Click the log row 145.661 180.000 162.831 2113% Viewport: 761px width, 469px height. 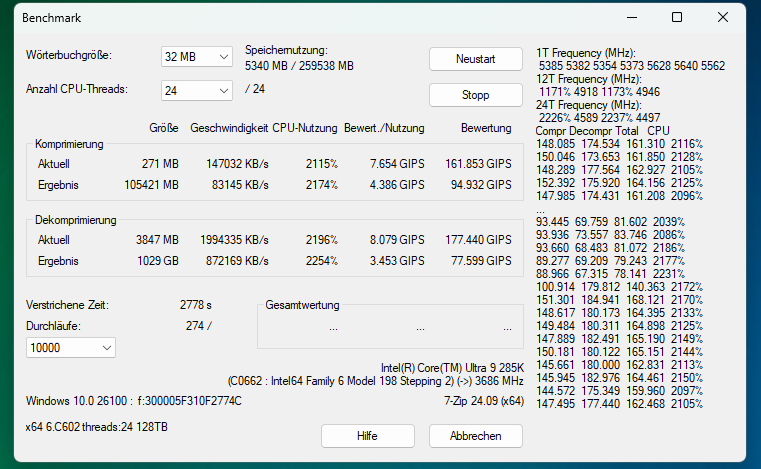point(619,365)
